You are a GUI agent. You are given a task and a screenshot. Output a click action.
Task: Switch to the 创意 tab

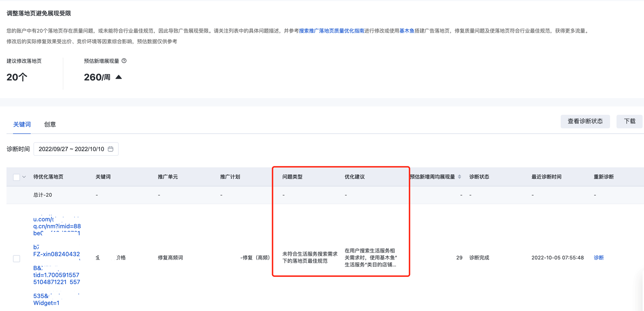pos(50,124)
